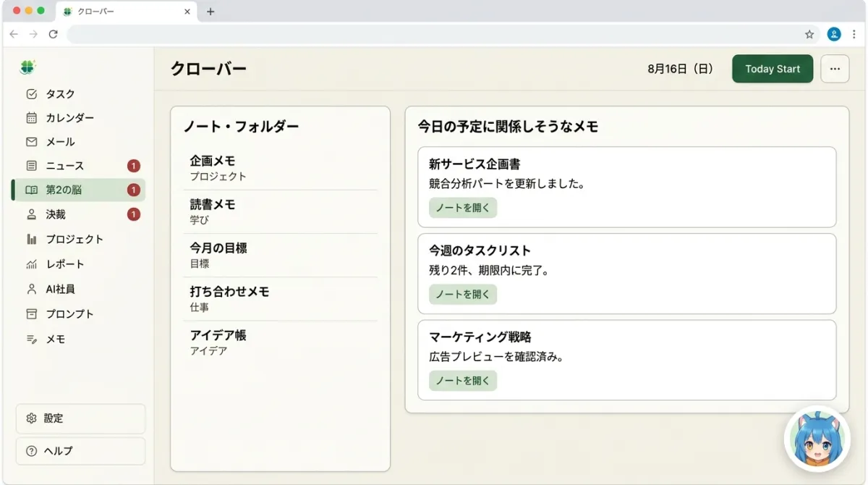Click the red badge on 決裁

click(x=133, y=214)
